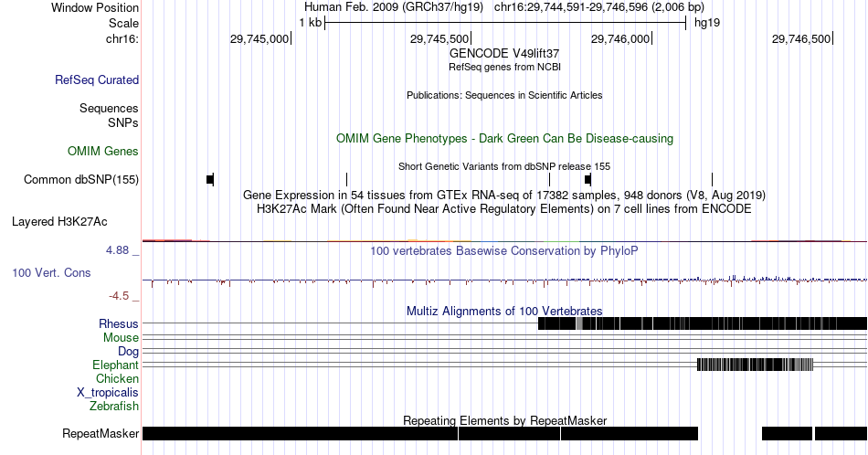
Task: Click 'Repeating Elements by RepeatMasker' title
Action: point(504,420)
